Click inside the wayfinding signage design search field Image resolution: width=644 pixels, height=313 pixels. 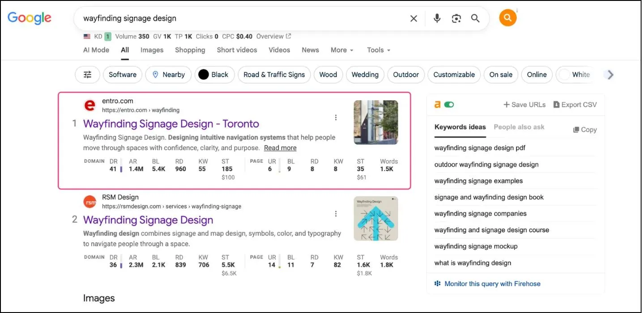tap(242, 18)
